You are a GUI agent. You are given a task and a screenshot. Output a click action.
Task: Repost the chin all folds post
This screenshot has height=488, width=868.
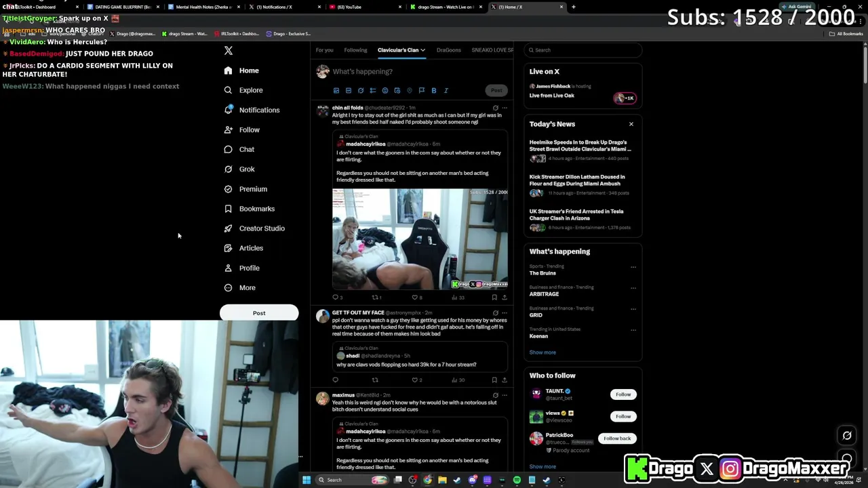(x=374, y=297)
